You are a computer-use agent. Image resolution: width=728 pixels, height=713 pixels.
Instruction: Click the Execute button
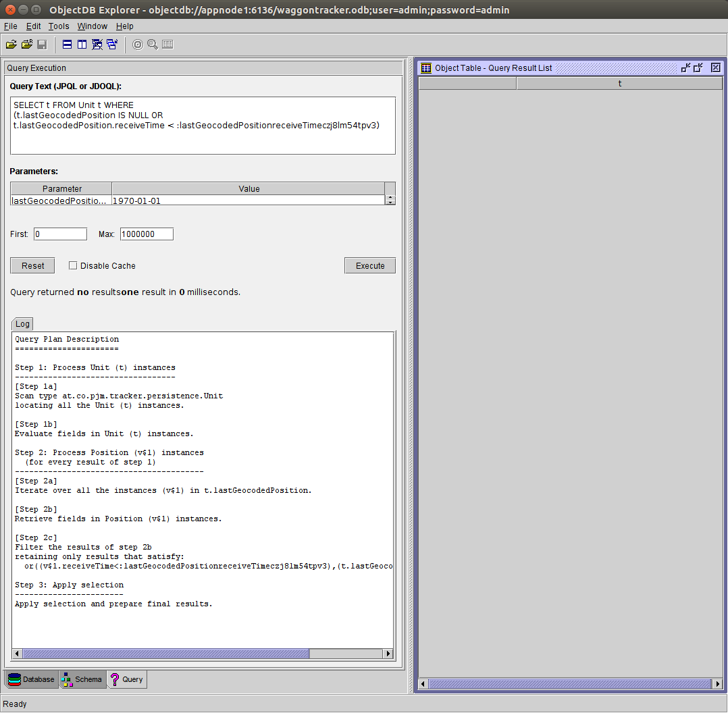click(370, 265)
